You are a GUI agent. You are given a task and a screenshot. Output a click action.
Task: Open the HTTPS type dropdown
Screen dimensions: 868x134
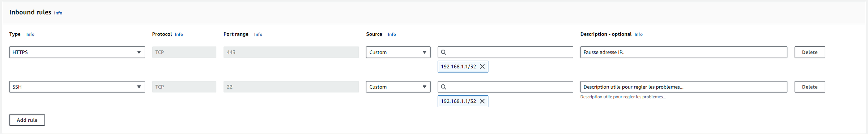[x=77, y=52]
